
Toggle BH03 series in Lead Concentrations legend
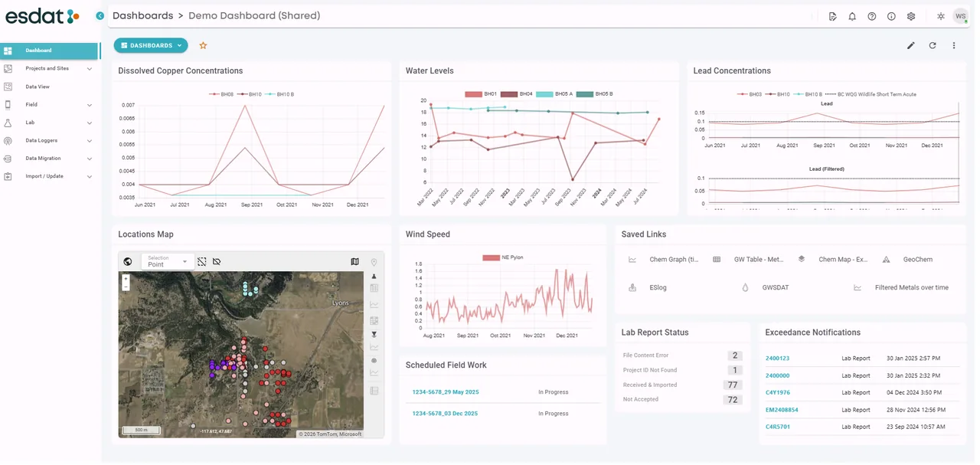coord(750,94)
